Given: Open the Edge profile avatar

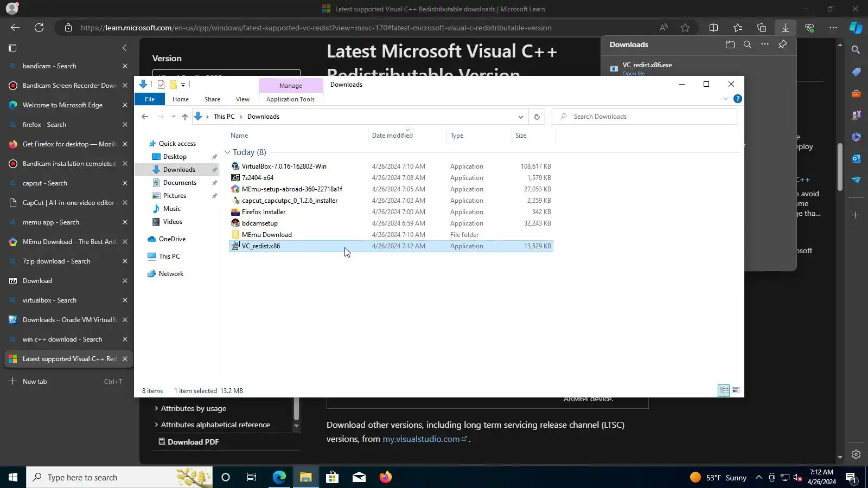Looking at the screenshot, I should click(x=12, y=9).
